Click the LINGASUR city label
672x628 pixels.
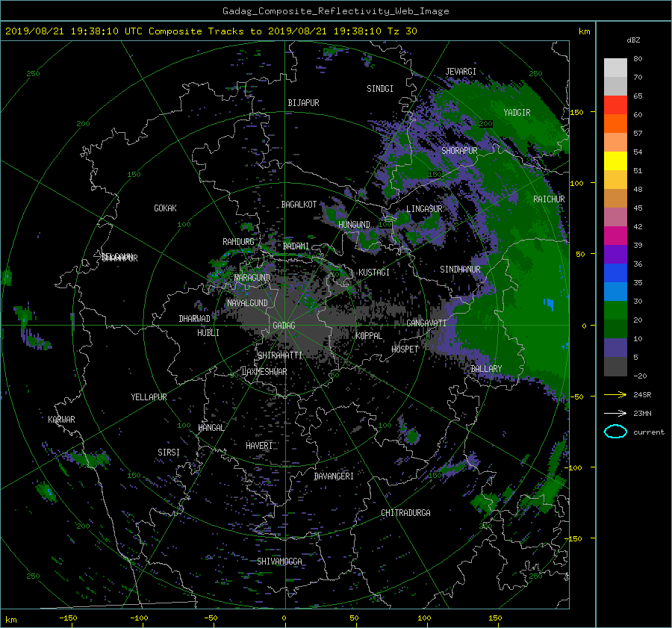click(424, 209)
